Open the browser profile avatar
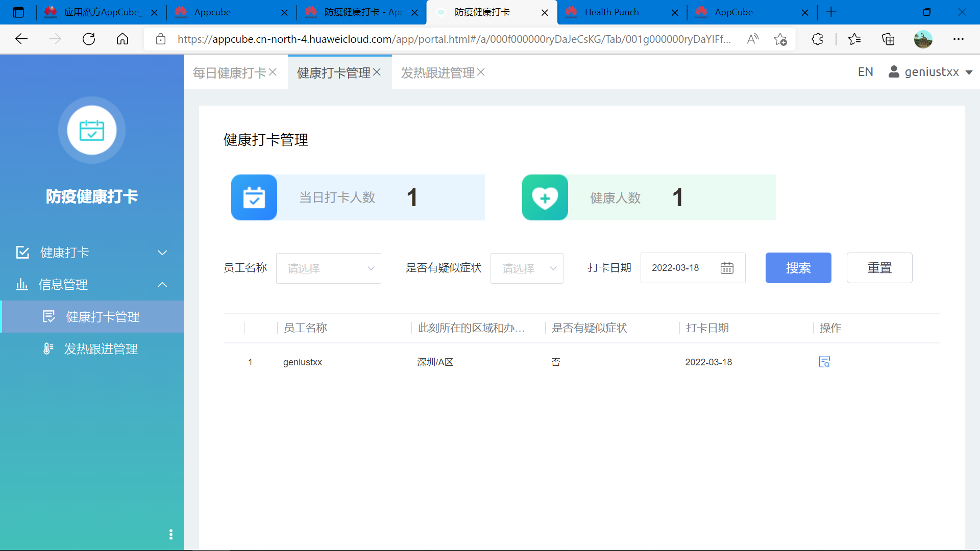The height and width of the screenshot is (551, 980). click(923, 39)
